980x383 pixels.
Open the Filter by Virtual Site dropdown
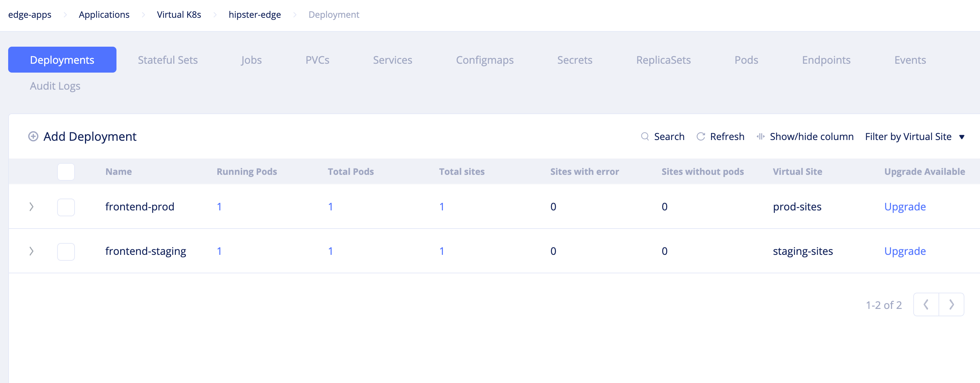click(915, 136)
